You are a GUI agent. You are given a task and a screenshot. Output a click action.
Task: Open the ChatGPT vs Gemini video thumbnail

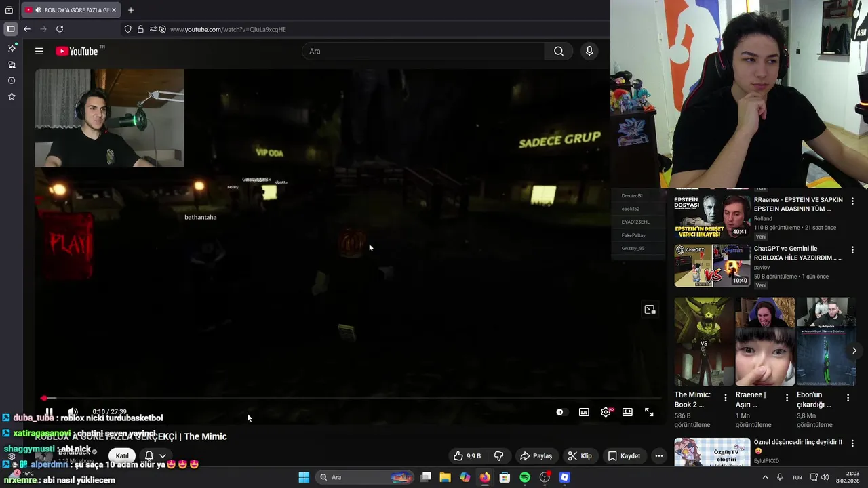point(712,265)
